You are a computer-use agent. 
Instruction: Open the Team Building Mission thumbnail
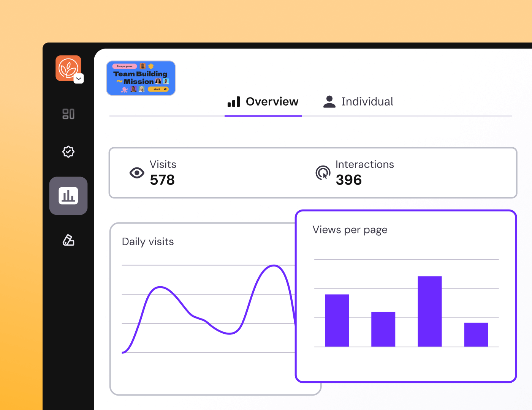pyautogui.click(x=141, y=78)
